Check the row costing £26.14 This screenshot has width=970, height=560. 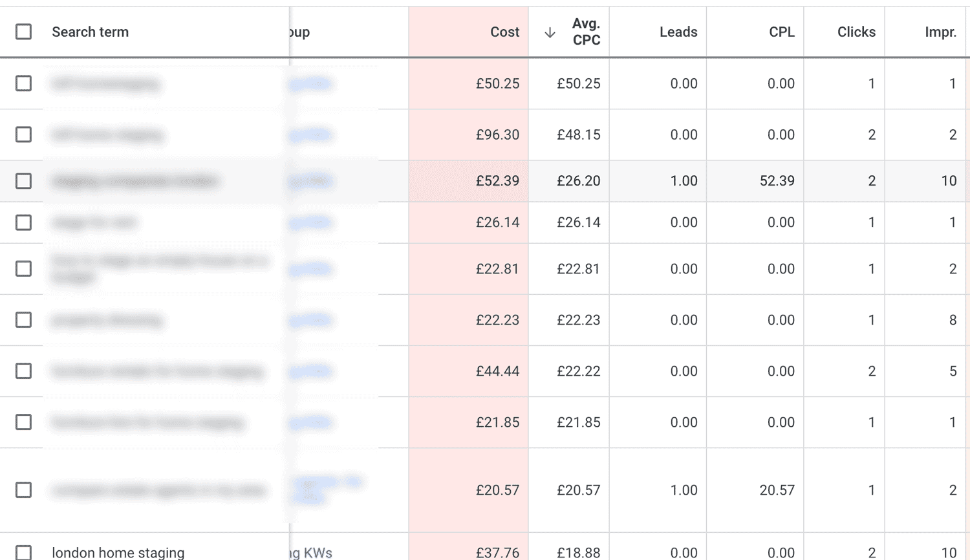pos(23,222)
